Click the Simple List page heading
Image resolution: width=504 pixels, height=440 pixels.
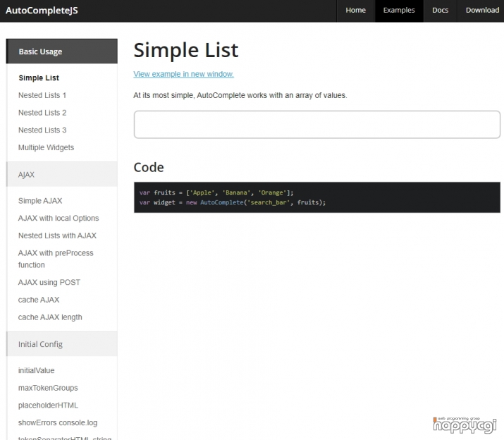click(186, 50)
